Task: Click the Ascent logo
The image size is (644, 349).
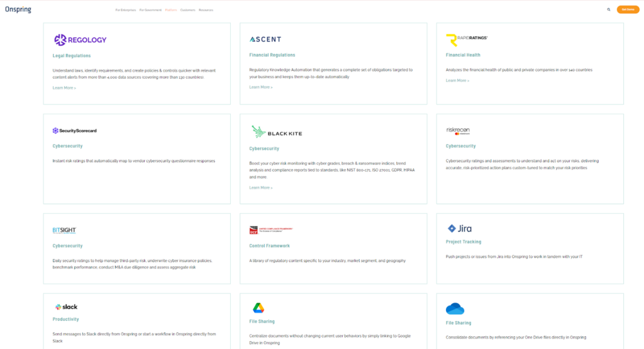Action: pos(265,39)
